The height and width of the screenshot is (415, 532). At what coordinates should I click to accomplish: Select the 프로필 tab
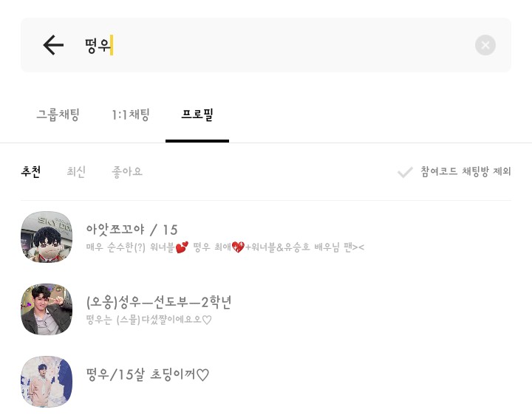click(197, 114)
